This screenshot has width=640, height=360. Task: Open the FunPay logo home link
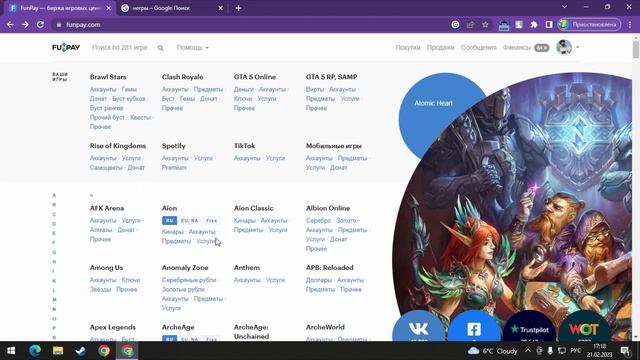point(66,48)
